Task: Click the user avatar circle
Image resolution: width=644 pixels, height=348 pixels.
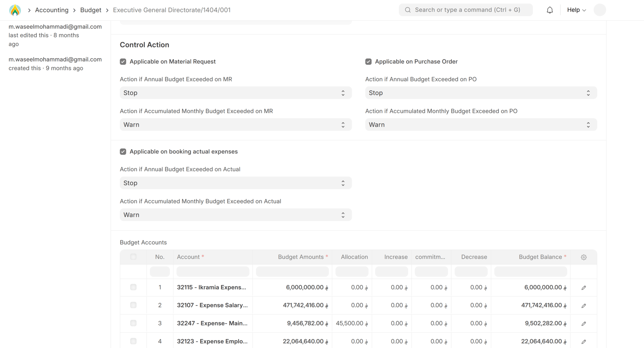Action: [x=599, y=10]
